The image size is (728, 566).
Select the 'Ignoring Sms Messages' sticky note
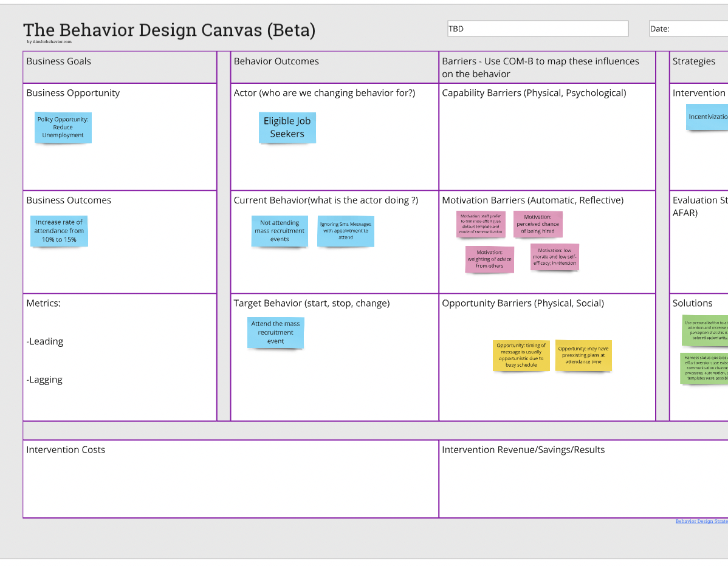(345, 231)
